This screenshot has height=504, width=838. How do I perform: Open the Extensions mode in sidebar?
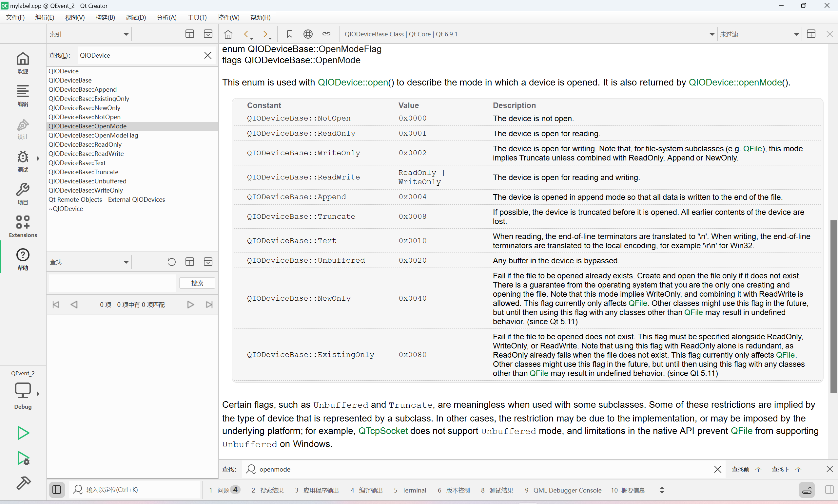point(23,226)
